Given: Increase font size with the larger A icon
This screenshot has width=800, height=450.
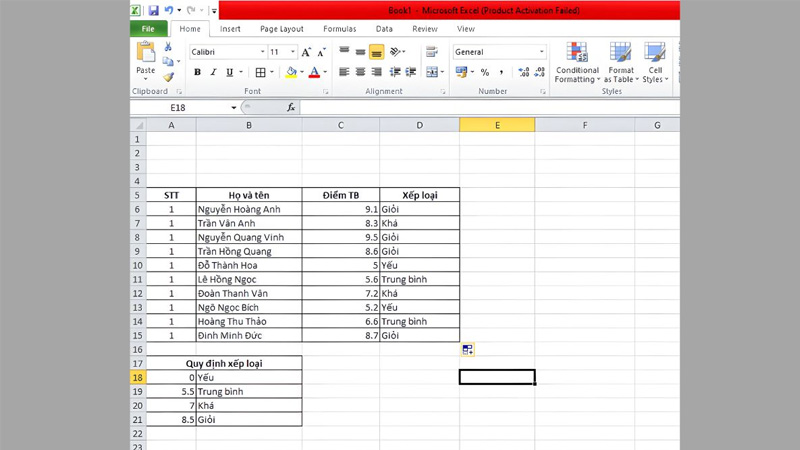Looking at the screenshot, I should [306, 52].
